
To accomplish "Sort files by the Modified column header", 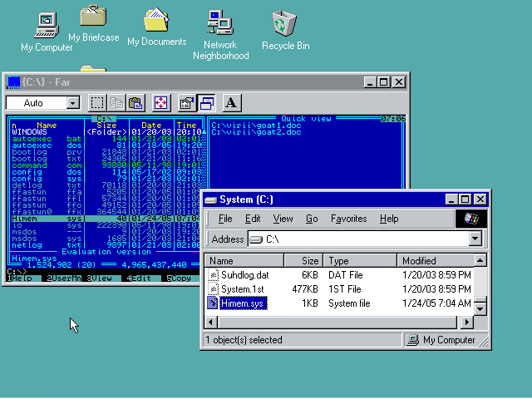I will 436,260.
